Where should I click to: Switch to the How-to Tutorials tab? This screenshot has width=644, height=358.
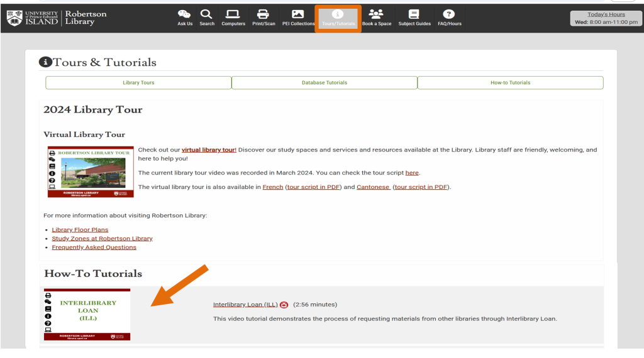click(510, 82)
